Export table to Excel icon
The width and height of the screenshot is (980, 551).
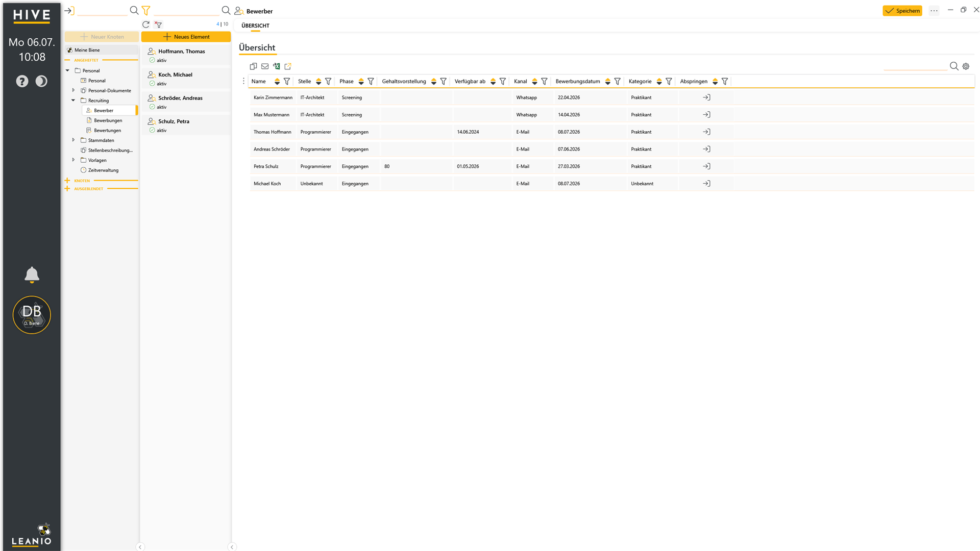point(276,66)
